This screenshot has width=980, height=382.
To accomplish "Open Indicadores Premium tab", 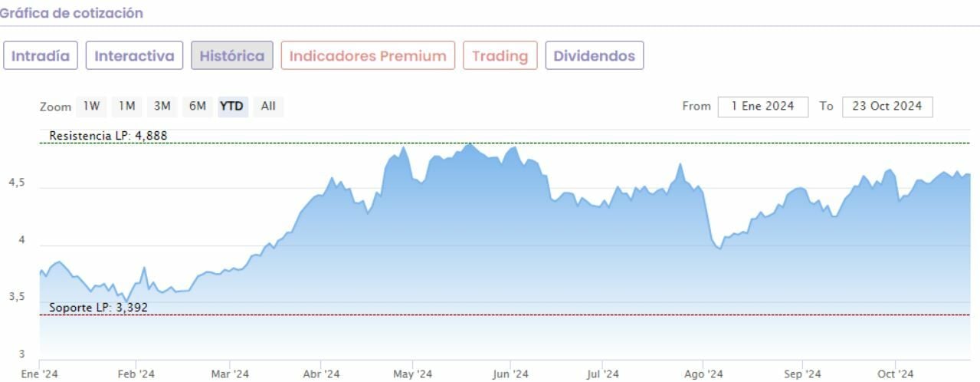I will 368,56.
